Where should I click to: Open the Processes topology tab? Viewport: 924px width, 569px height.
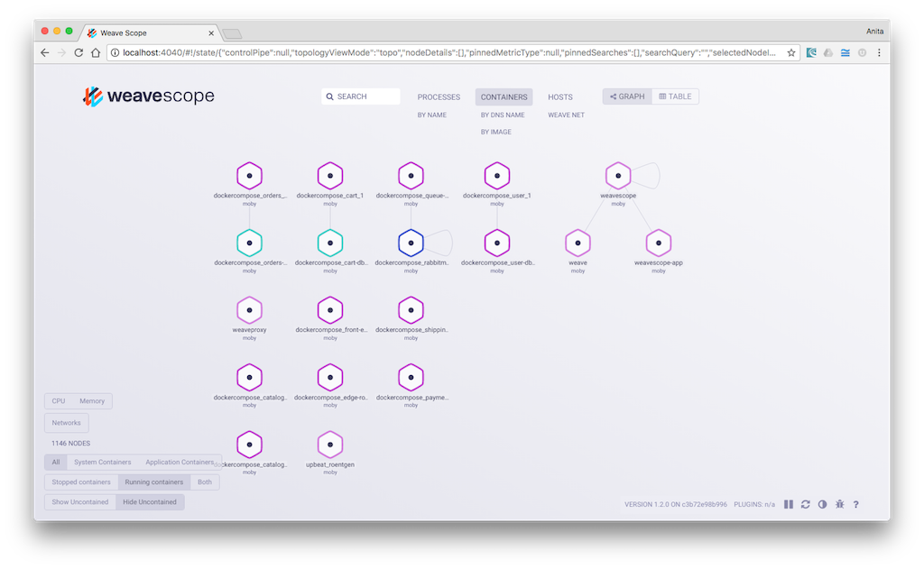point(439,97)
